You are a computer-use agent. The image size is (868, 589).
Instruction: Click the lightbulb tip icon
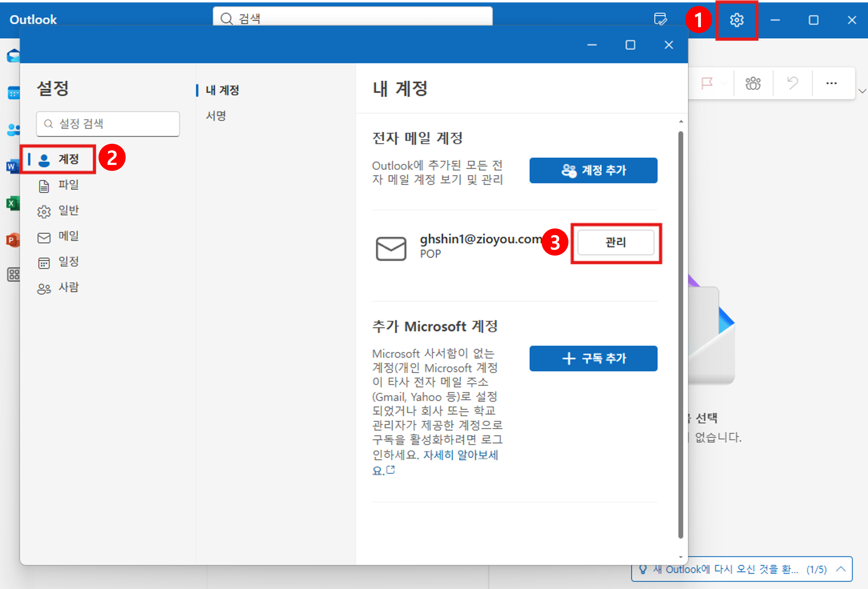pyautogui.click(x=643, y=569)
